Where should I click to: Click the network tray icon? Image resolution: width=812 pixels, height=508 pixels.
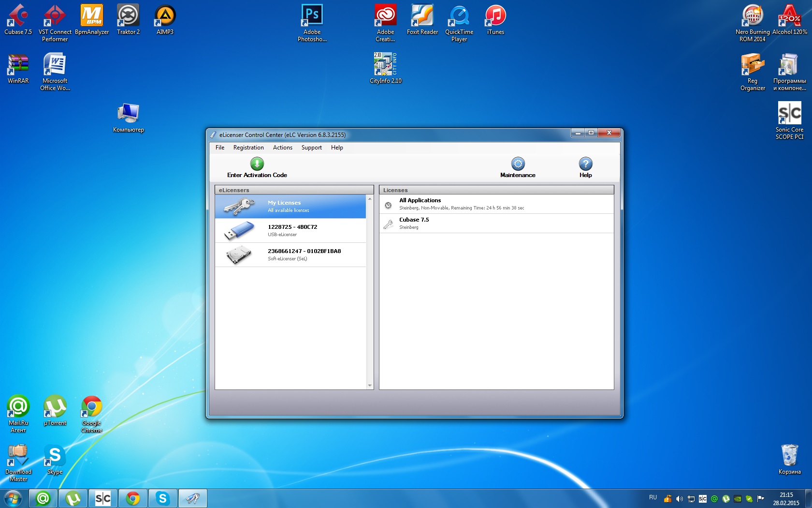click(x=691, y=499)
